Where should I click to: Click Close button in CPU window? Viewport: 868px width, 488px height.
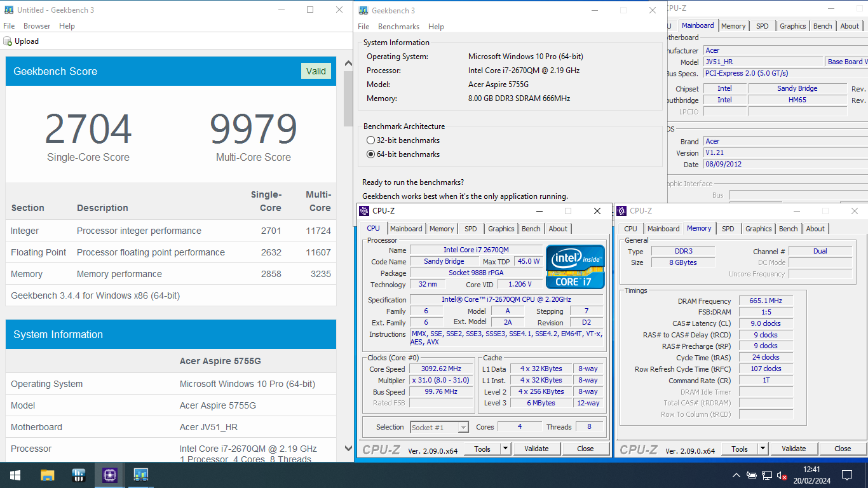[x=585, y=449]
